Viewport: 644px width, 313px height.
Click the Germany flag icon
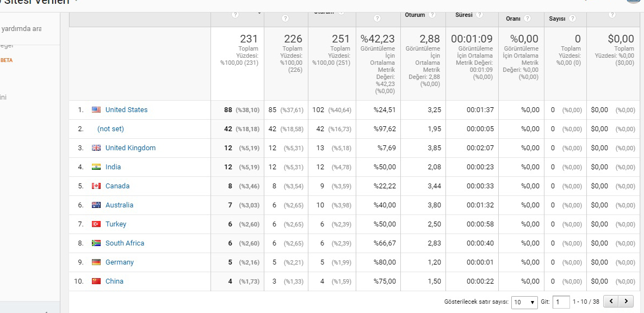96,262
